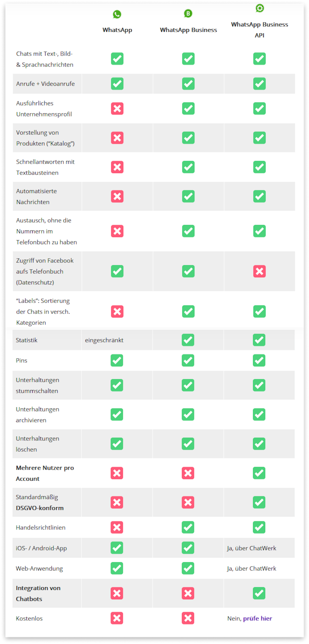Click red X for WhatsApp Business Kostenlos
The width and height of the screenshot is (309, 644).
(x=188, y=619)
